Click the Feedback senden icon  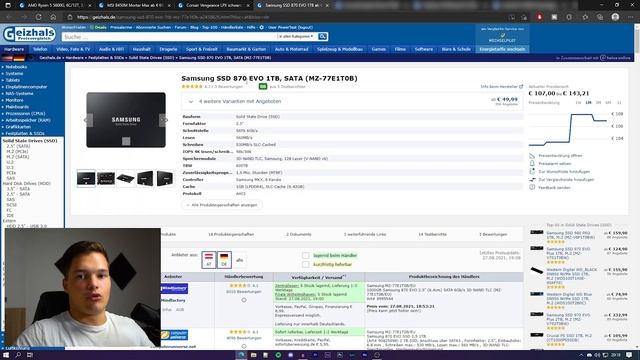[532, 187]
